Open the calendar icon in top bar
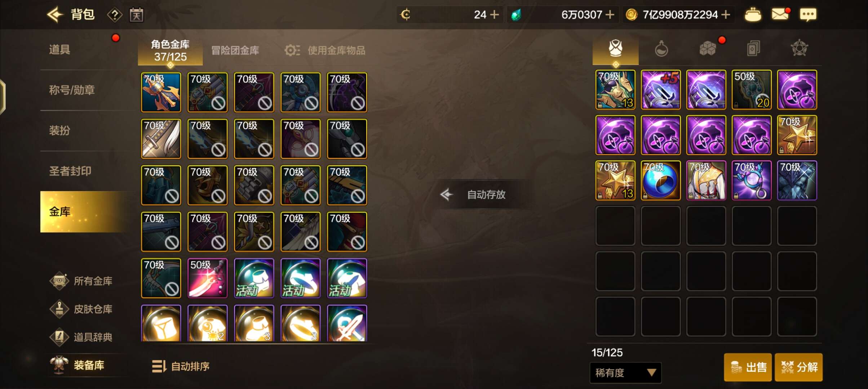Image resolution: width=868 pixels, height=389 pixels. point(137,15)
